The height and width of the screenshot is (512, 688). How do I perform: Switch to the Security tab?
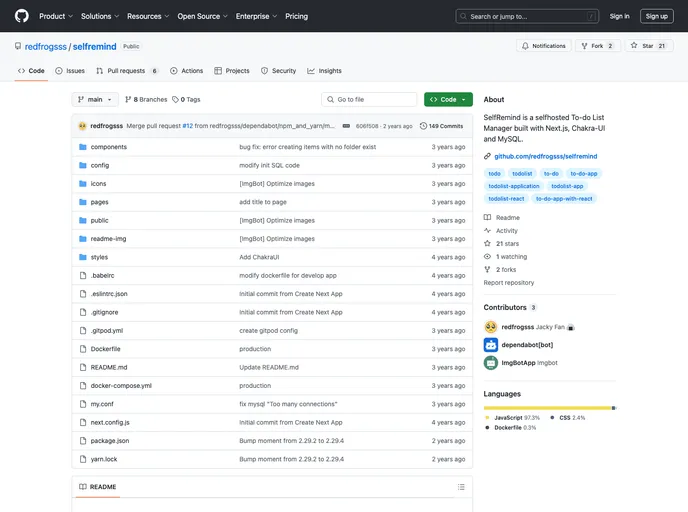279,71
